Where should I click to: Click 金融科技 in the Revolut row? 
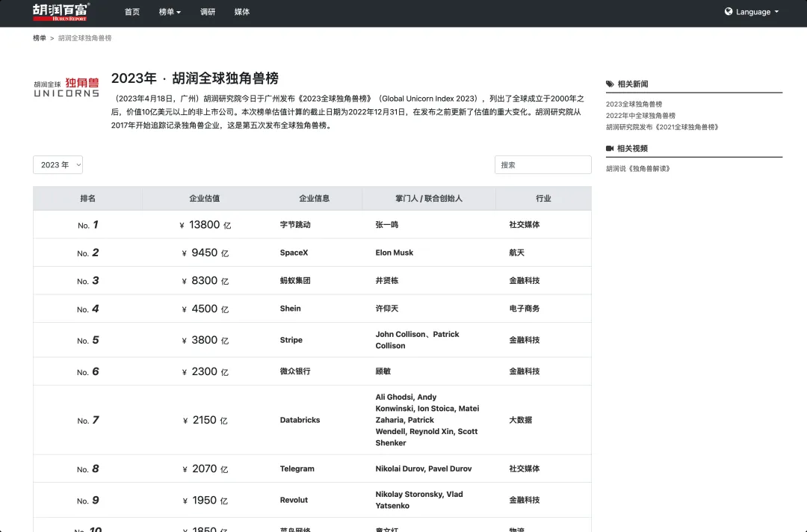click(x=525, y=500)
